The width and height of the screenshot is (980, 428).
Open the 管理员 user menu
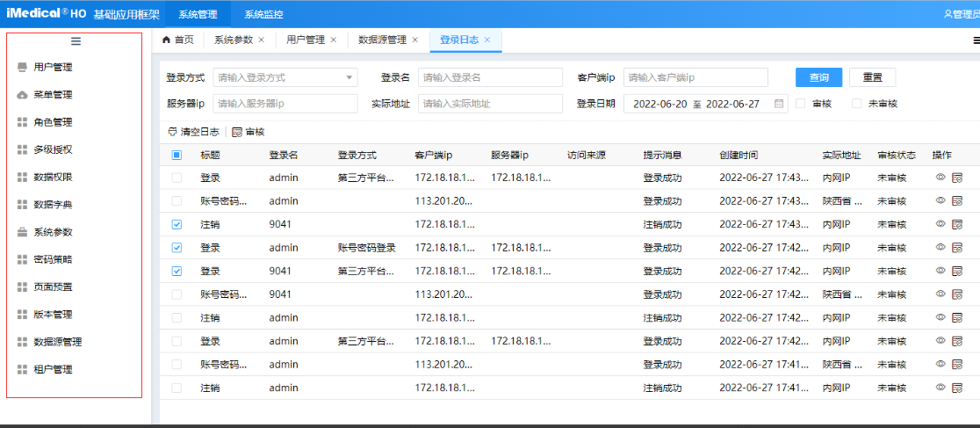(962, 14)
